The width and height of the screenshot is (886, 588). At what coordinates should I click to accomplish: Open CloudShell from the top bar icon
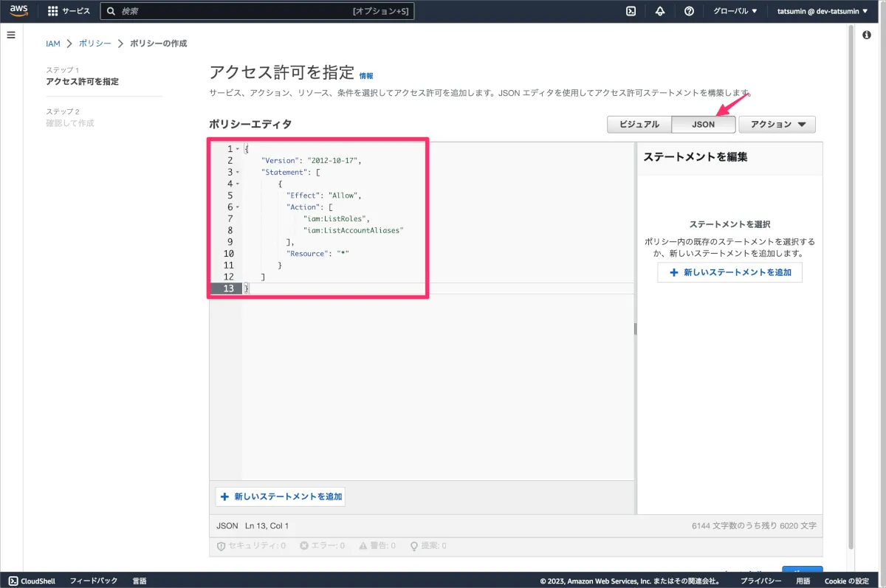click(631, 11)
